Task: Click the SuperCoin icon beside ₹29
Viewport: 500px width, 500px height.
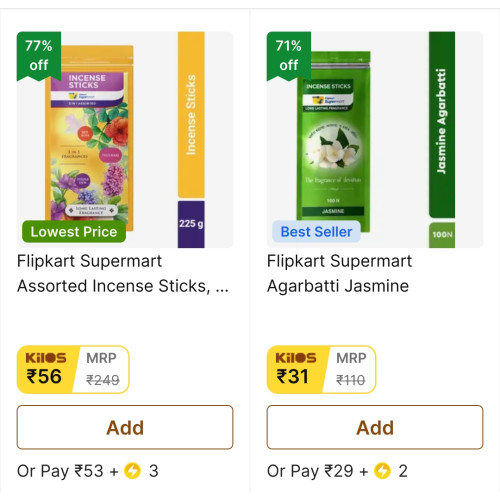Action: pyautogui.click(x=382, y=471)
